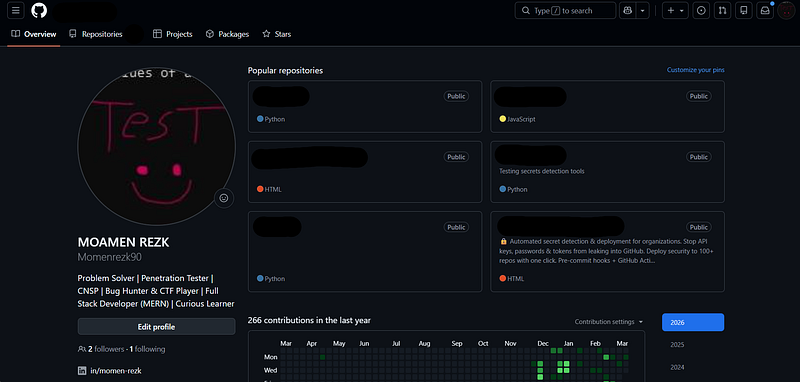Click the 266 contributions in the last year heading
This screenshot has height=382, width=800.
point(309,320)
